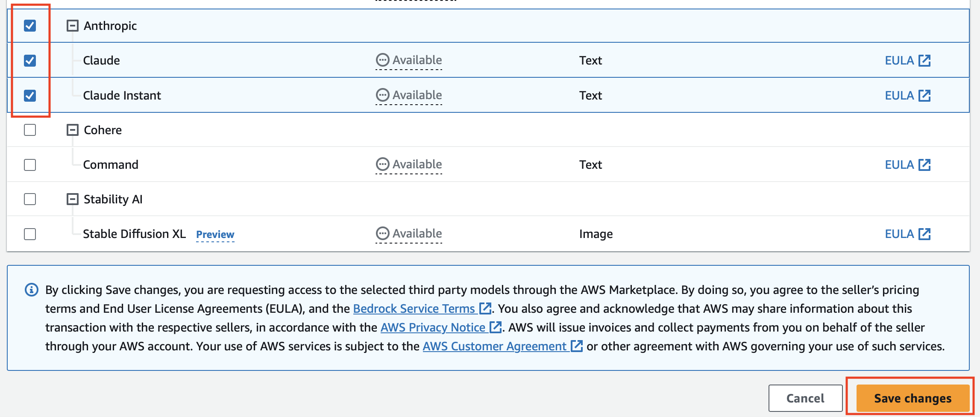This screenshot has height=417, width=980.
Task: Click Available status text for Stable Diffusion XL
Action: tap(417, 233)
